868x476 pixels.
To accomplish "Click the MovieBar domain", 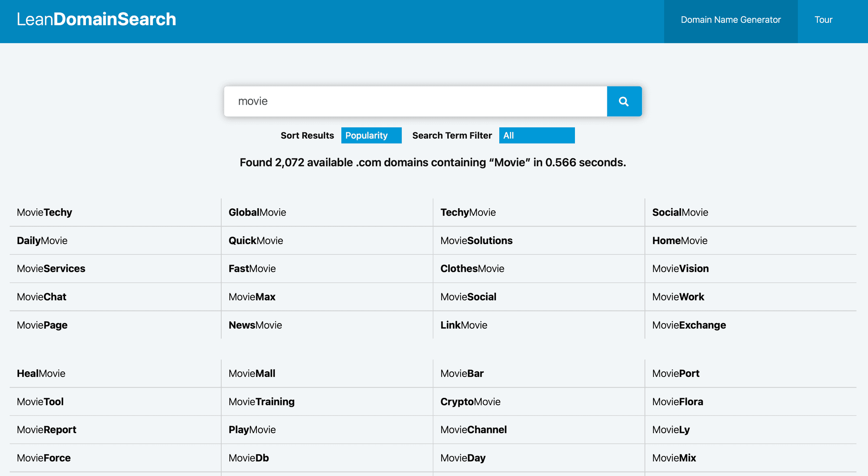I will (x=462, y=374).
